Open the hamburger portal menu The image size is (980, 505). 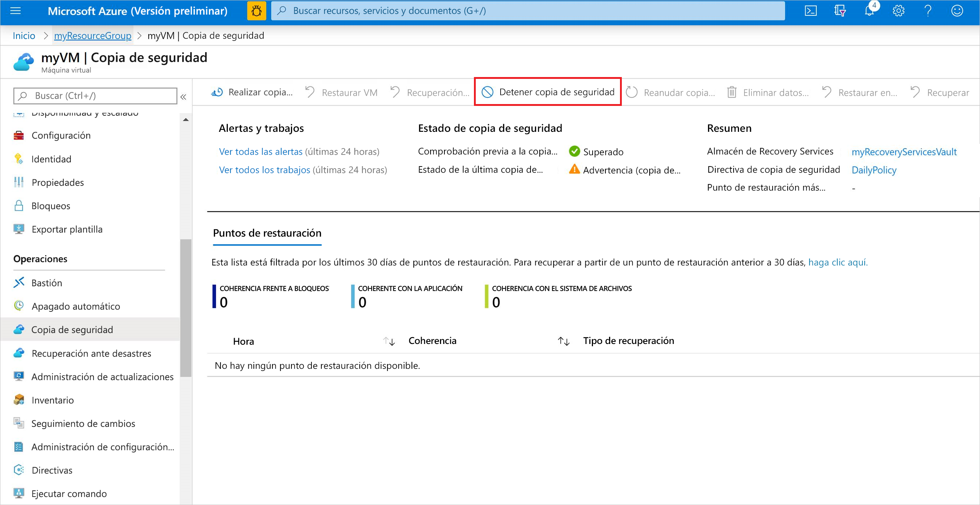15,11
